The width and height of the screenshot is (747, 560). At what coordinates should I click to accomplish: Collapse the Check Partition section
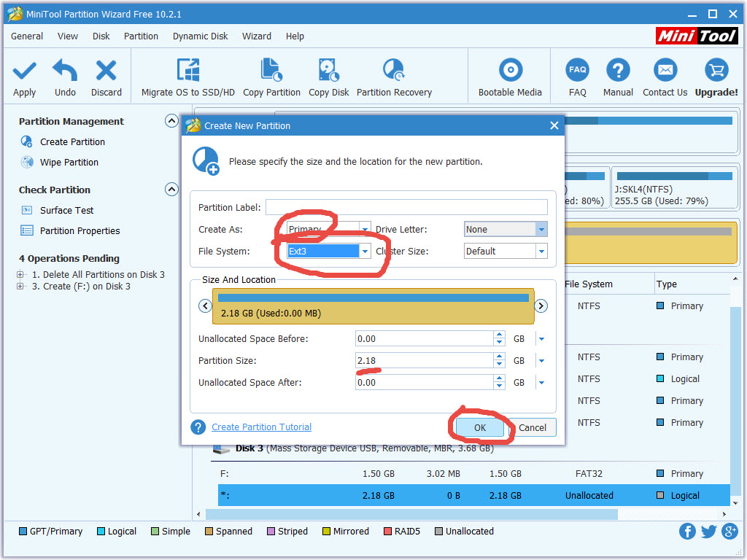point(171,190)
